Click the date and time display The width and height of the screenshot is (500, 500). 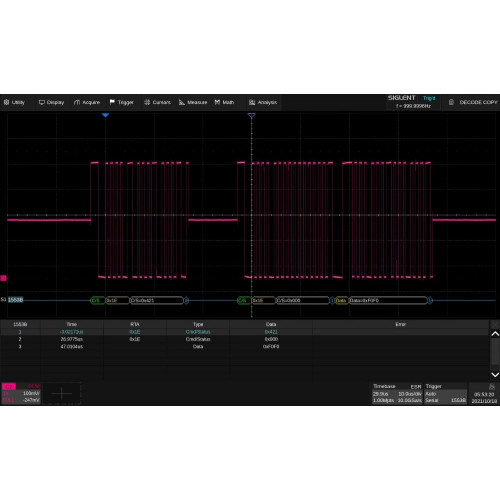484,397
